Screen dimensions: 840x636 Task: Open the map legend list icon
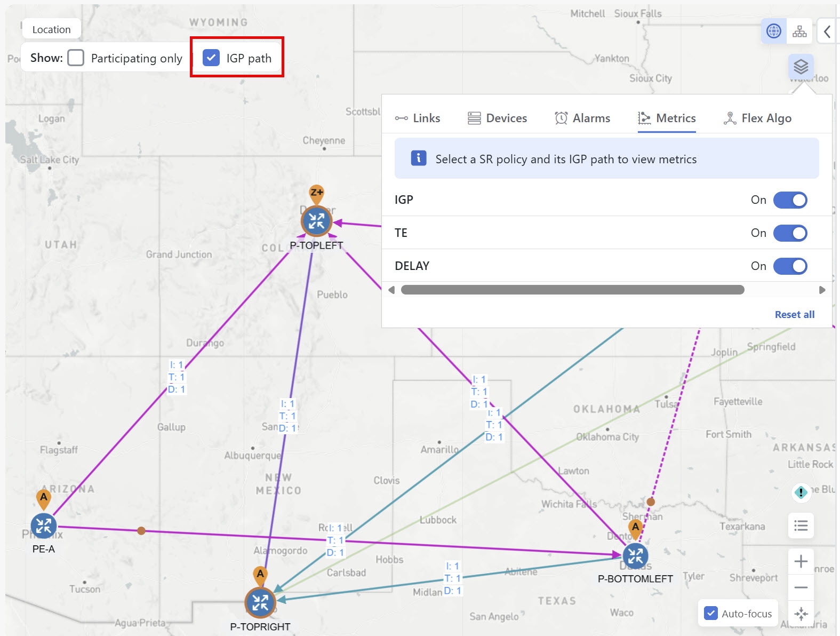click(x=801, y=526)
